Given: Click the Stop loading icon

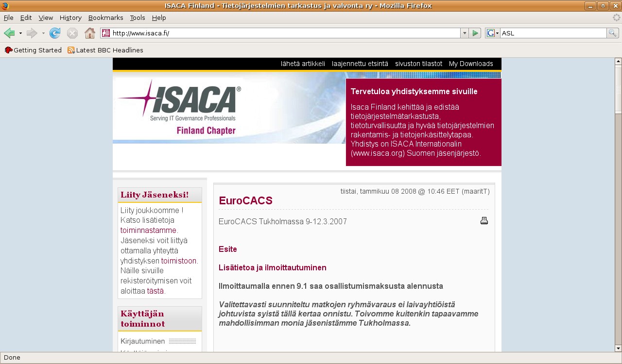Looking at the screenshot, I should (72, 33).
